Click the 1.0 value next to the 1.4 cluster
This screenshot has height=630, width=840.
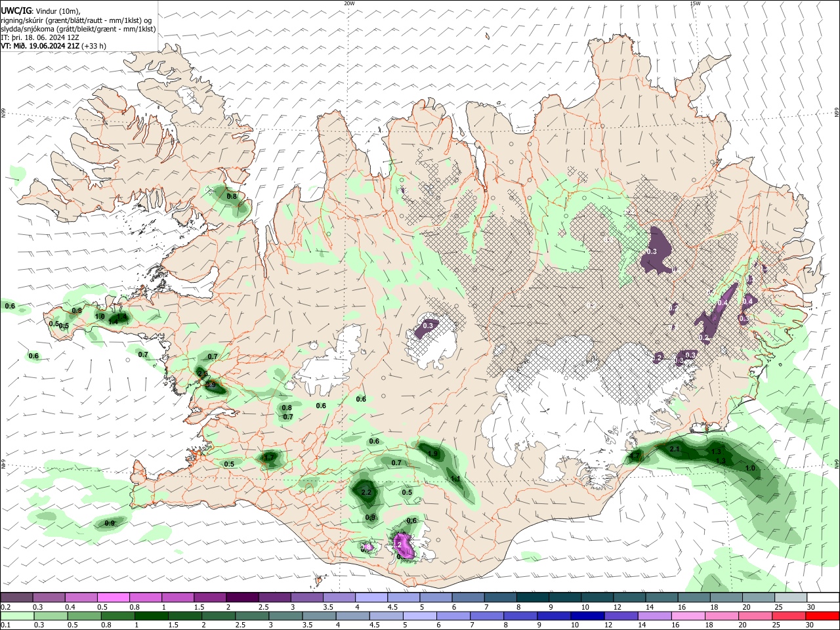tap(100, 316)
